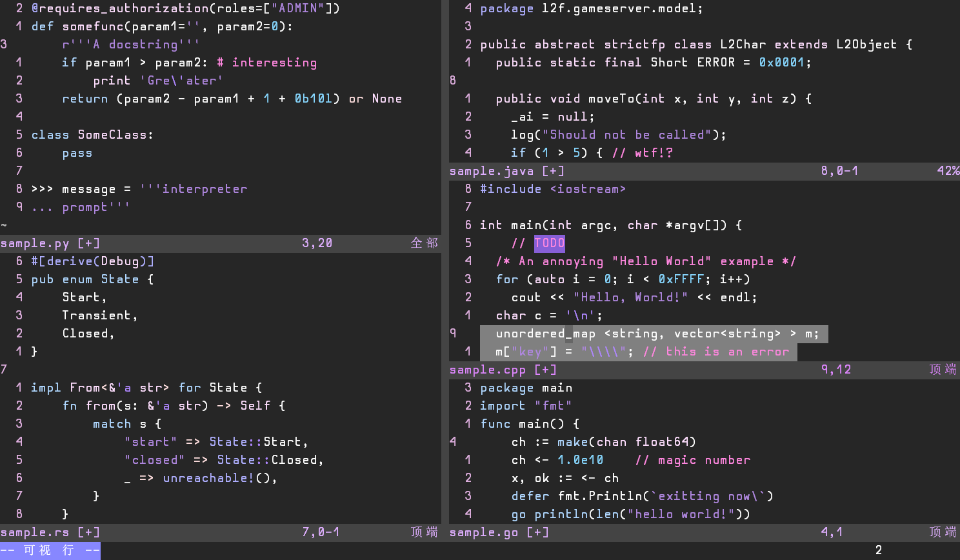Click the sample.go status line filename
The width and height of the screenshot is (960, 560).
click(x=484, y=532)
